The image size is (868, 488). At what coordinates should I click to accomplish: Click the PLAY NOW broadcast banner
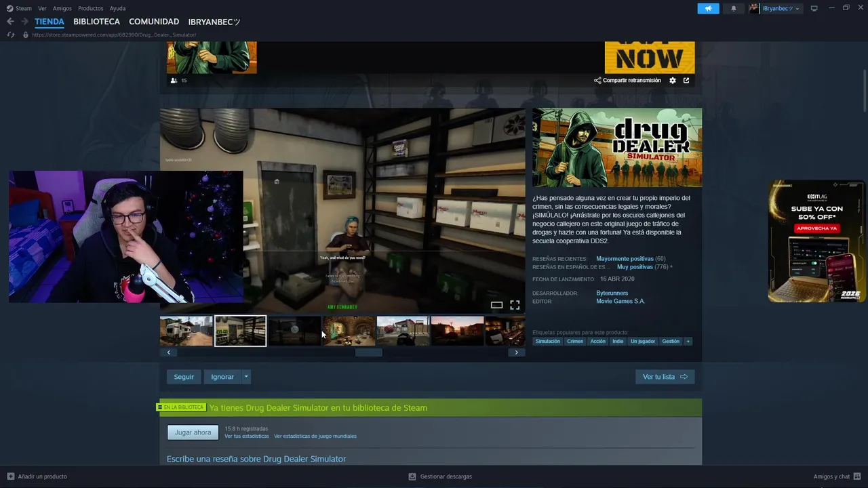click(650, 58)
